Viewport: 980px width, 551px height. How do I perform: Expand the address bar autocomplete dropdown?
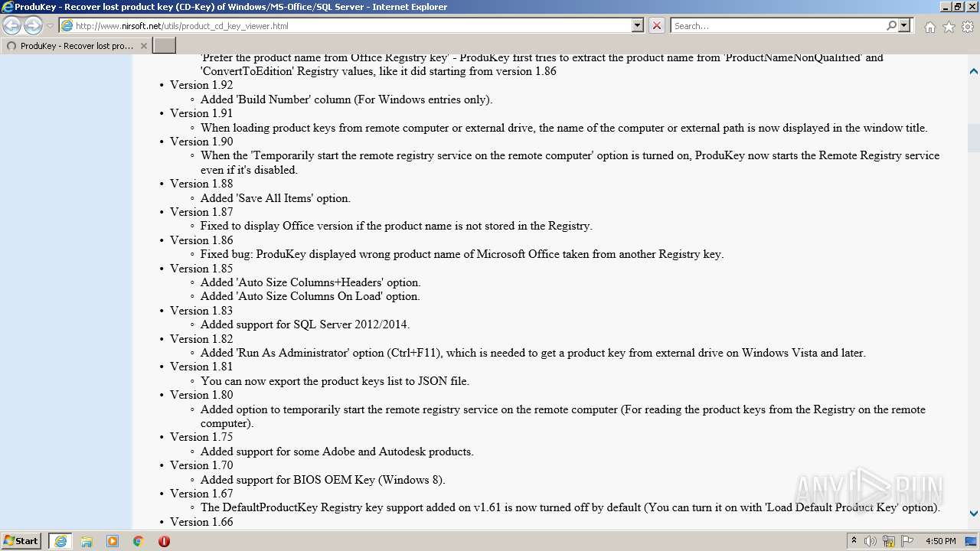coord(637,26)
